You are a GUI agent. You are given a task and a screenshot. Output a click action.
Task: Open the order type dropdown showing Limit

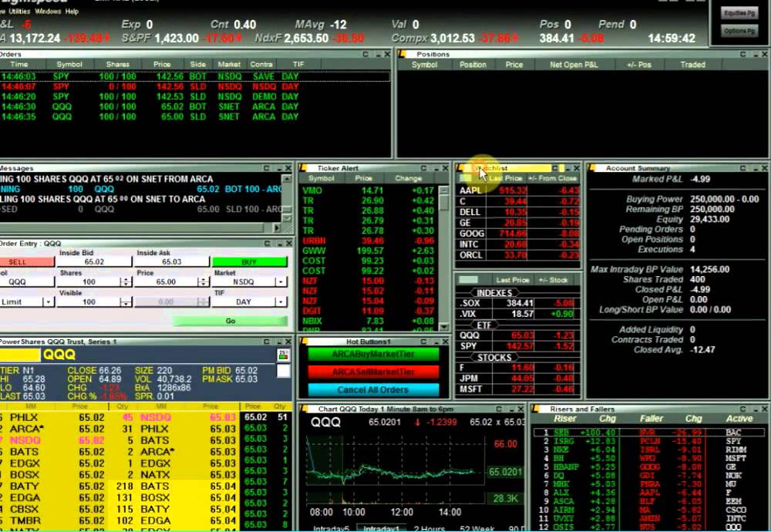[x=48, y=302]
